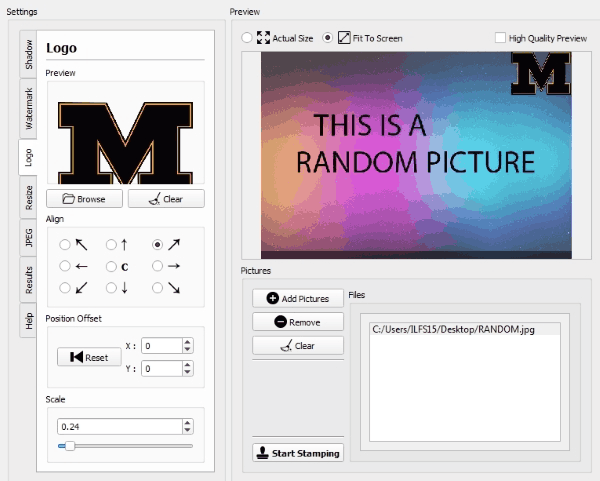Pick the bottom-left align radio button
600x481 pixels.
point(65,288)
